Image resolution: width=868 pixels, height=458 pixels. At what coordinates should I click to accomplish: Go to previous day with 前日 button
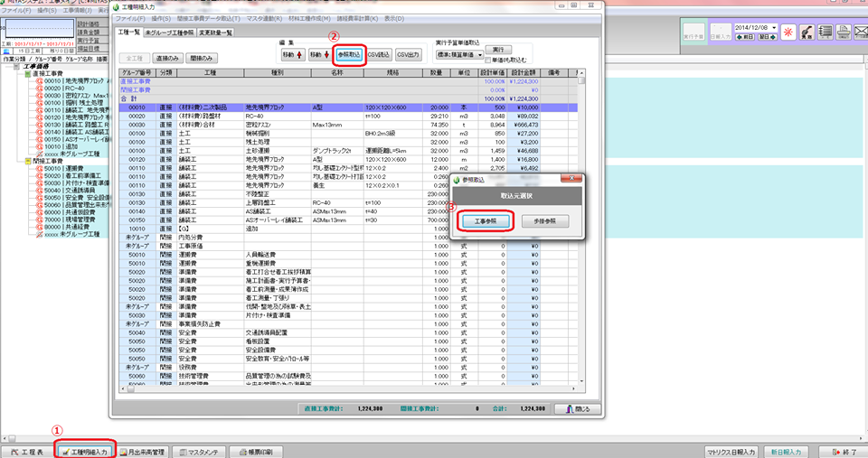click(744, 36)
